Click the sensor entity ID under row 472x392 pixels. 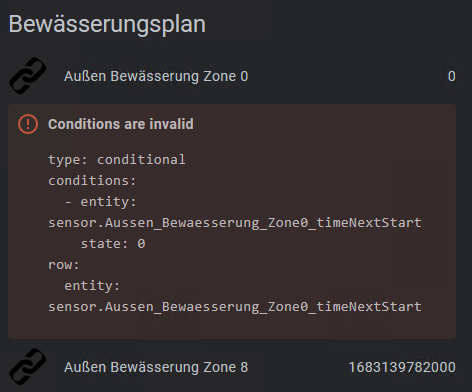tap(235, 306)
